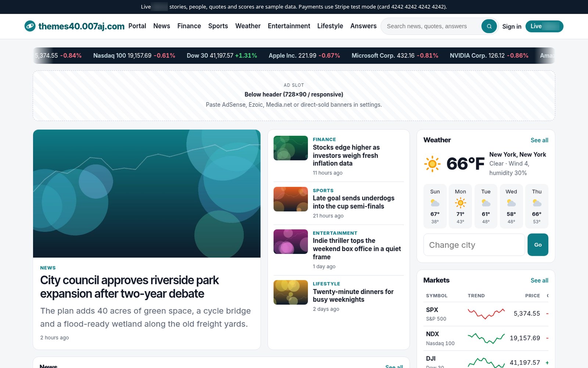Click the Sign in link
This screenshot has height=368, width=588.
[512, 26]
